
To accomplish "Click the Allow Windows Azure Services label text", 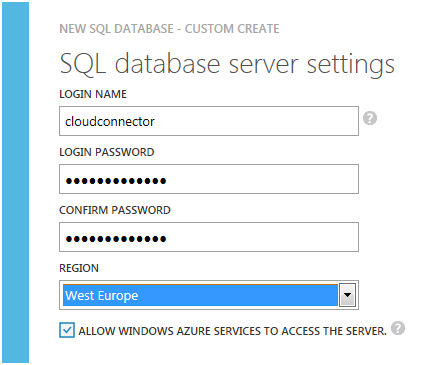I will (x=232, y=331).
